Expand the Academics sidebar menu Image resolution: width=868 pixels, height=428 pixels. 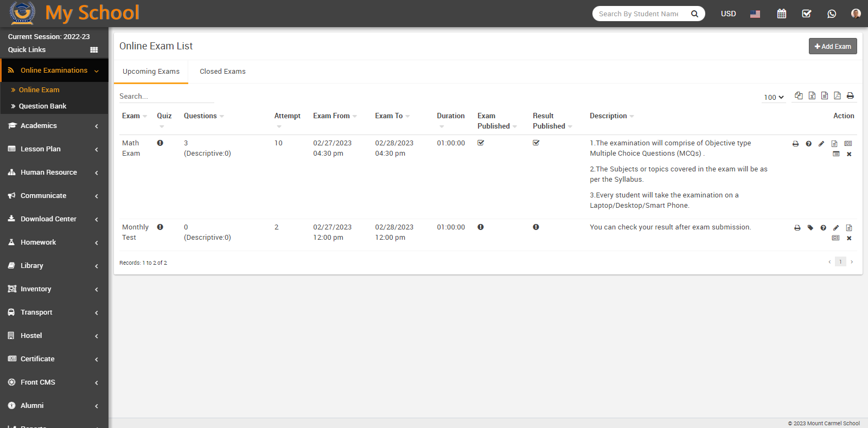[x=54, y=126]
